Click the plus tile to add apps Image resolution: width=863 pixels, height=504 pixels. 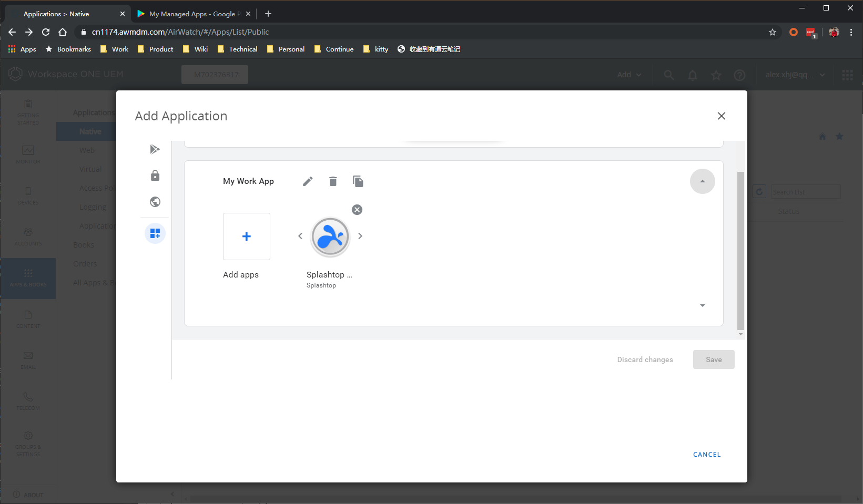point(247,236)
